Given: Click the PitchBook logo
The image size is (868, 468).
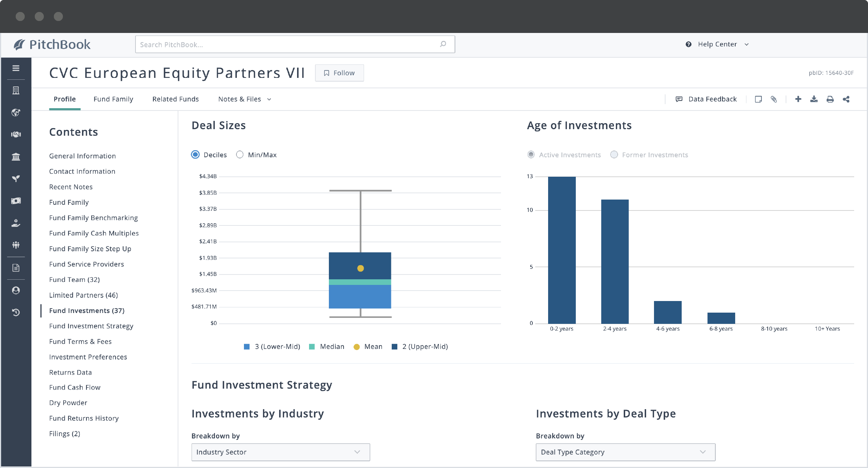Looking at the screenshot, I should [x=52, y=45].
